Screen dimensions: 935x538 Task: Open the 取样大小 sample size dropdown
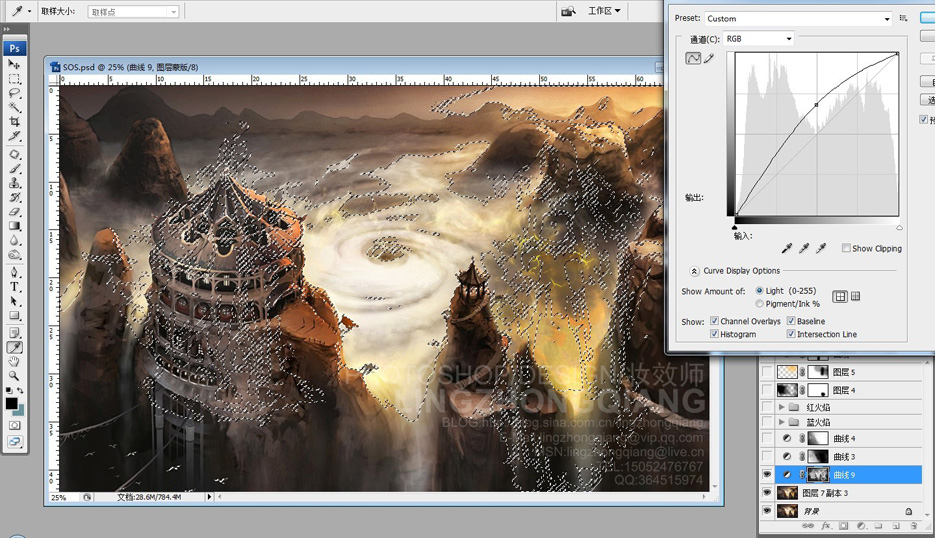[x=134, y=12]
